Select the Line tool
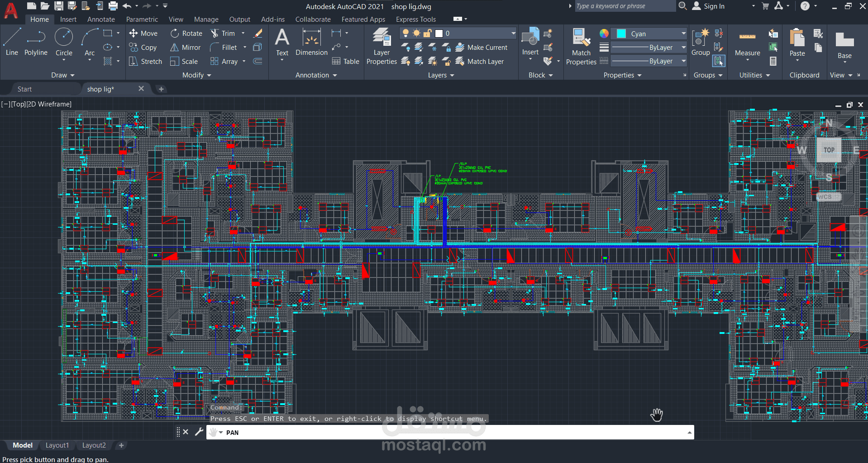 (12, 42)
